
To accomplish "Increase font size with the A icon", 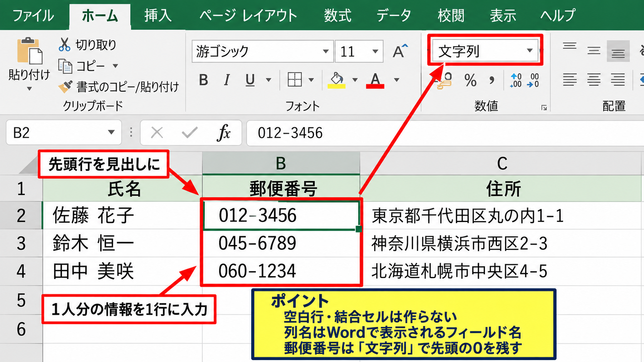I will coord(400,51).
